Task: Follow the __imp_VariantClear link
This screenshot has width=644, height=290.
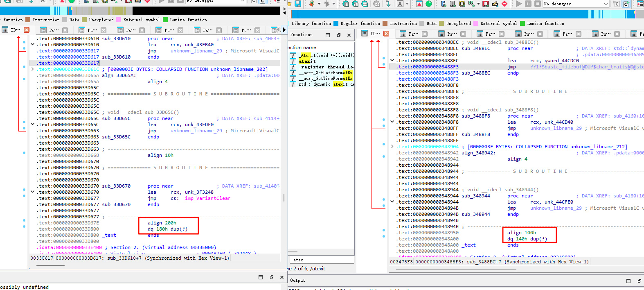Action: [205, 198]
